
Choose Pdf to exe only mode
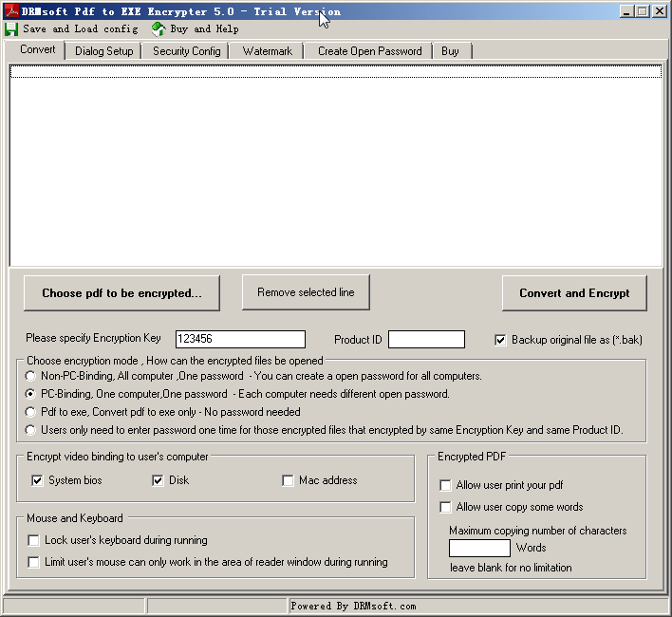[30, 412]
